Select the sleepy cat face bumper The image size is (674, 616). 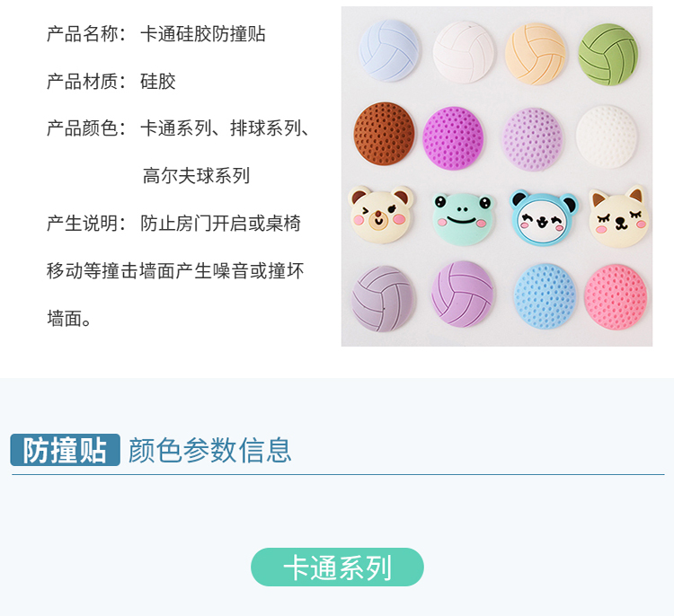[618, 216]
